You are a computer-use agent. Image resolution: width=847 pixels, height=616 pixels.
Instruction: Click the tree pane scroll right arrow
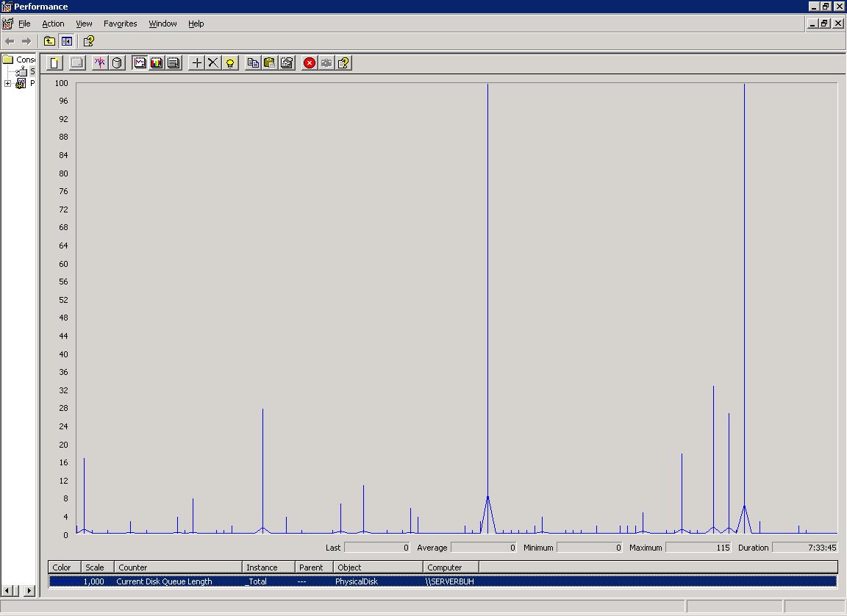pos(29,590)
